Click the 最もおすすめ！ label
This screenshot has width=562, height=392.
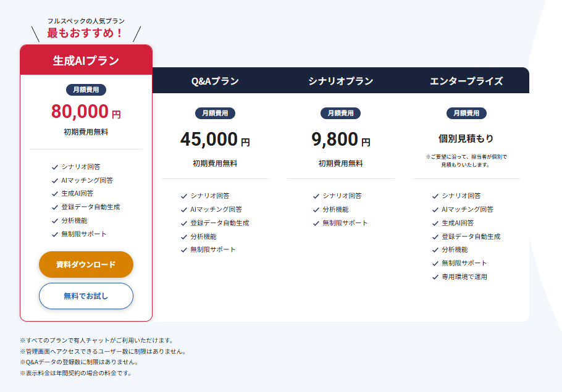tap(85, 33)
